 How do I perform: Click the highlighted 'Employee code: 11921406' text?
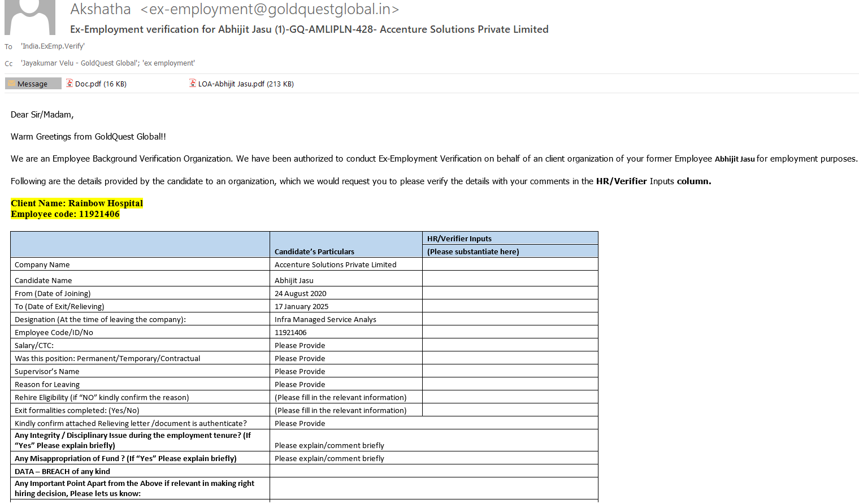[65, 214]
